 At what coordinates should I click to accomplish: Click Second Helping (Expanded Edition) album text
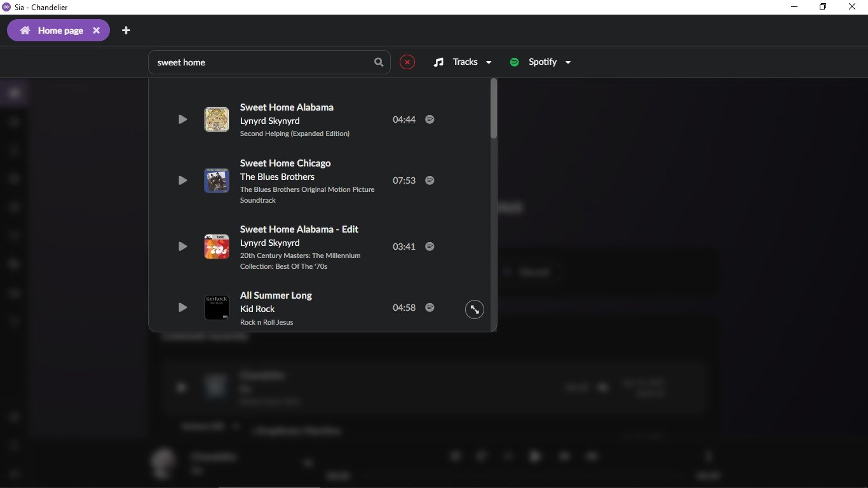click(x=295, y=133)
